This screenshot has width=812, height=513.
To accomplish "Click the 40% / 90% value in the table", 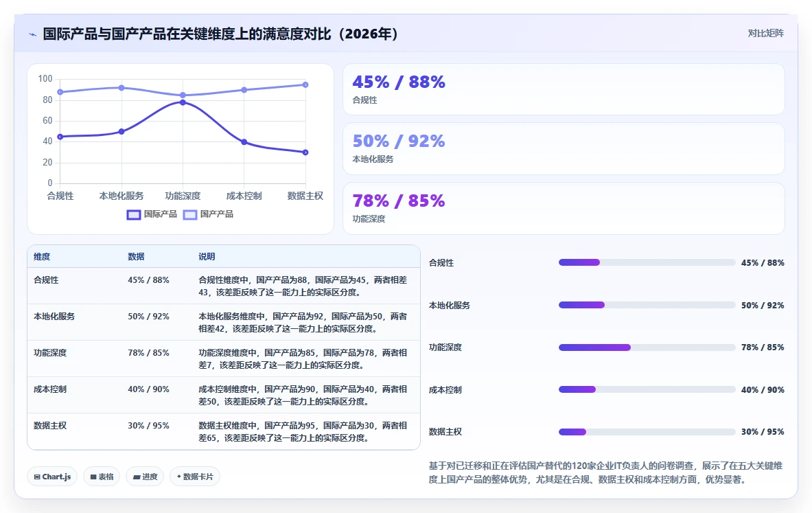I will pos(149,389).
